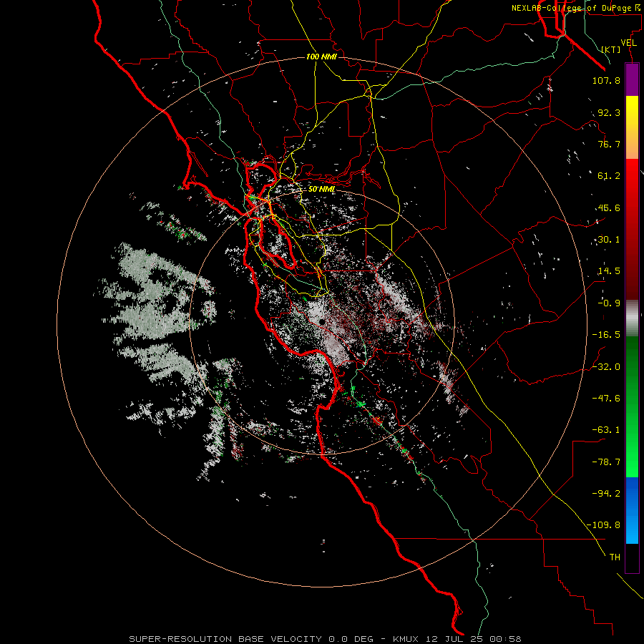Click the red segment of the color bar
Image resolution: width=644 pixels, height=644 pixels.
click(x=632, y=229)
